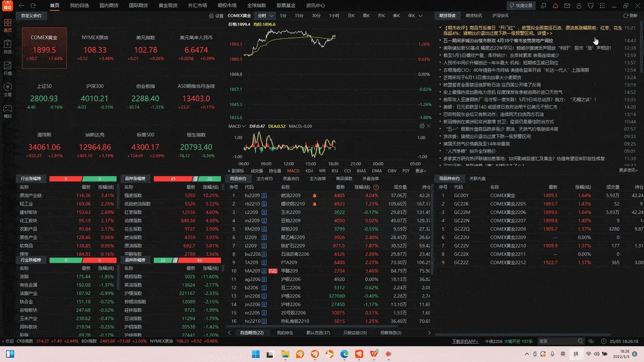Open the 自选 watchlist in left sidebar
644x362 pixels.
8,46
